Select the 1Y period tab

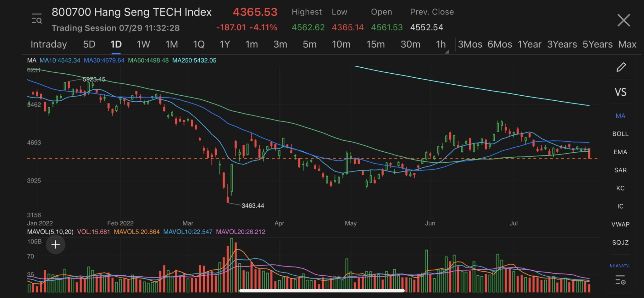pos(225,44)
